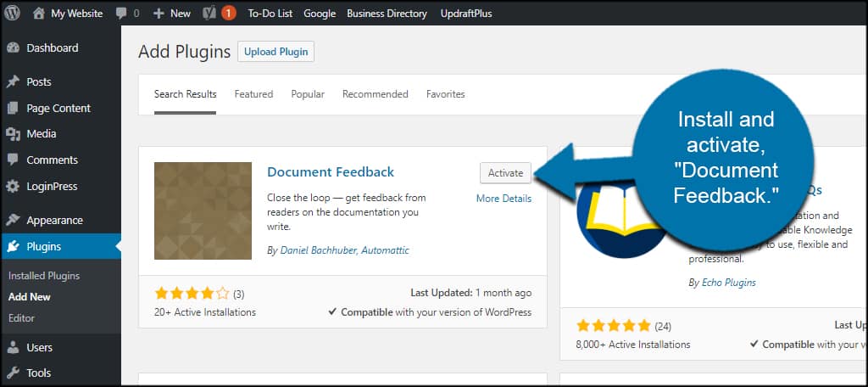
Task: Open UpdraftPlus in admin bar
Action: [x=466, y=14]
